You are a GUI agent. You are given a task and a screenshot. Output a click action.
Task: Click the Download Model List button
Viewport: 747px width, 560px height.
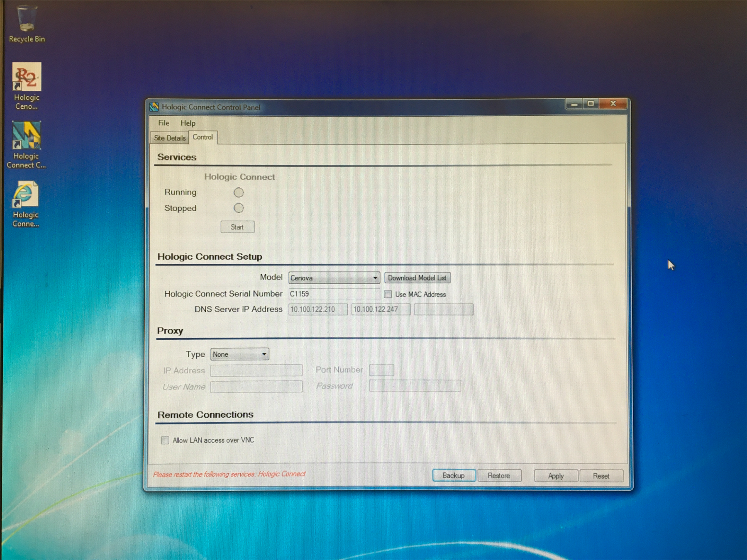tap(417, 278)
